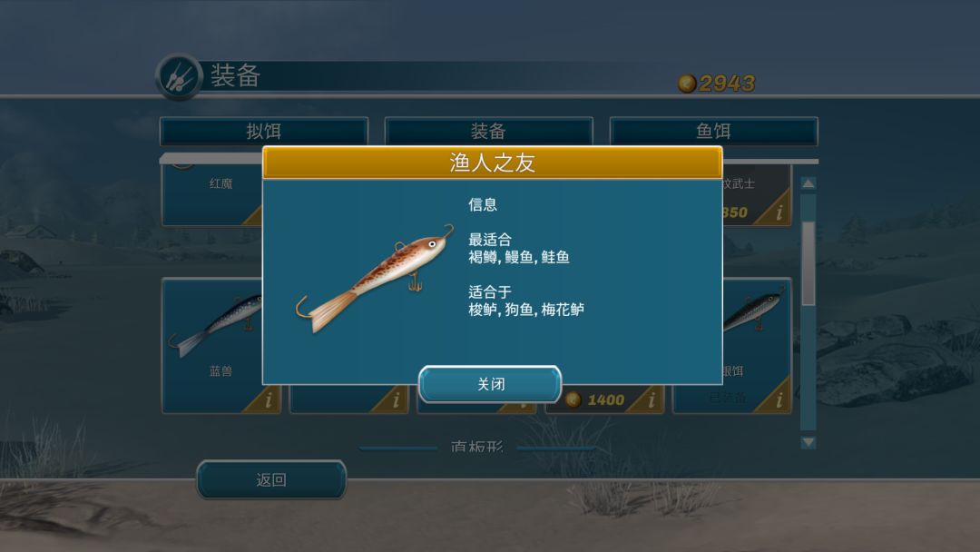Open info icon on 蓝兽 lure card
Screen dimensions: 980x552
[x=268, y=399]
